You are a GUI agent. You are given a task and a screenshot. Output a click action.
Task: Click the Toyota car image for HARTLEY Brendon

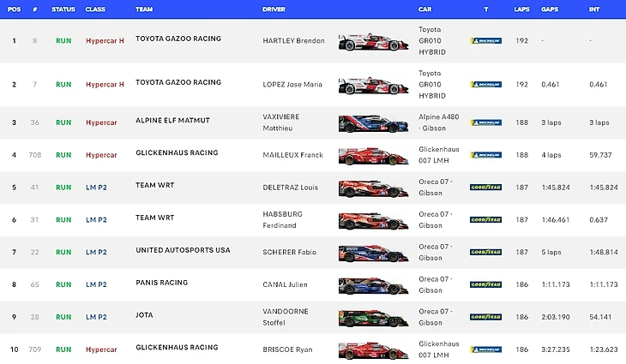373,42
